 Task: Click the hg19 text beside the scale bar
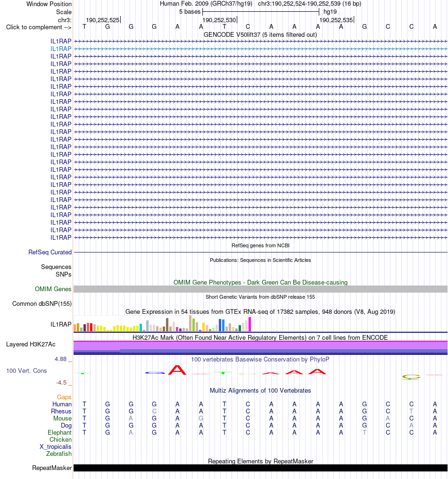click(330, 12)
